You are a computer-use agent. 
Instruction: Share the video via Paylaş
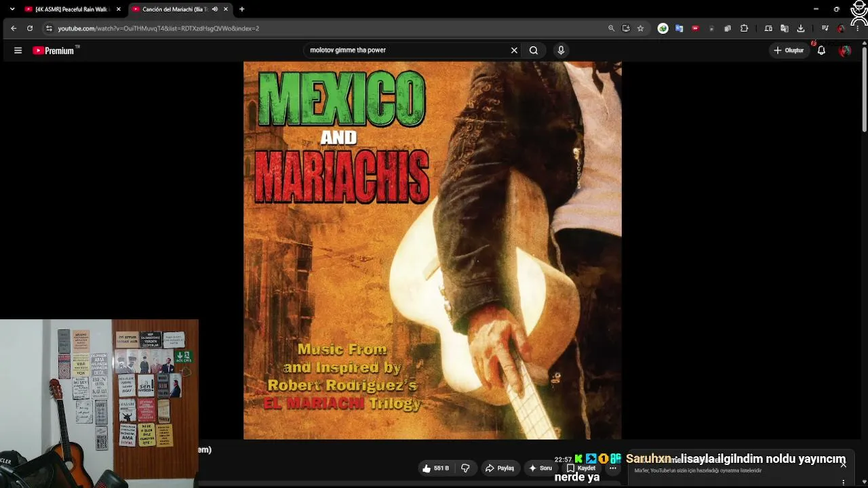pos(500,468)
